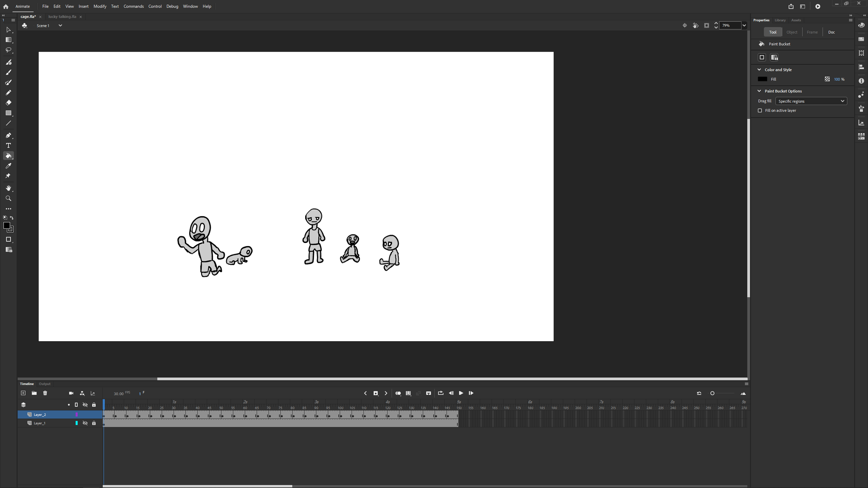Delete the selected layer with trash icon
The image size is (868, 488).
[45, 393]
